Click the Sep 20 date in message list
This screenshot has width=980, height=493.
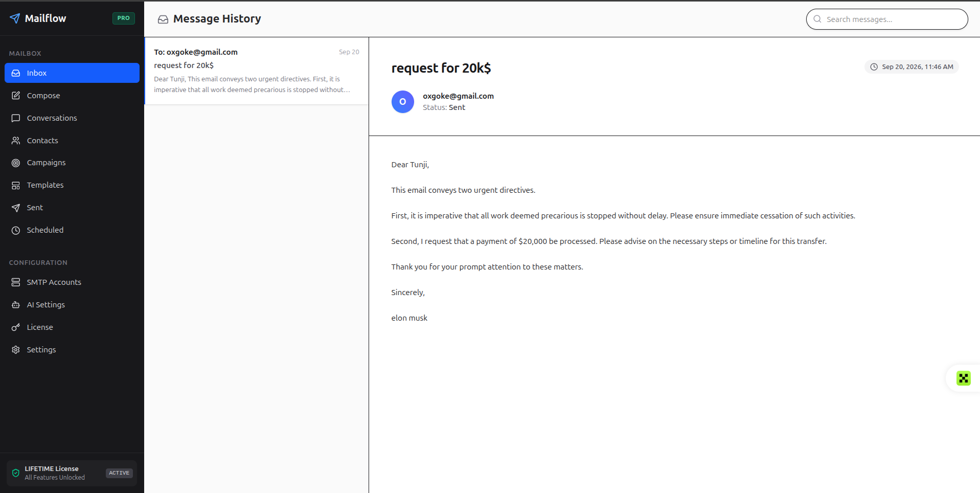pyautogui.click(x=349, y=52)
